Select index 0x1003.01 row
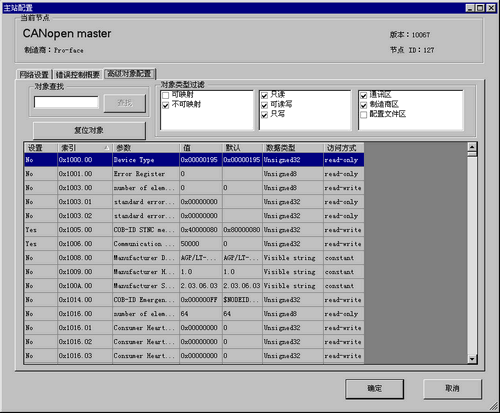500x413 pixels. pos(194,202)
